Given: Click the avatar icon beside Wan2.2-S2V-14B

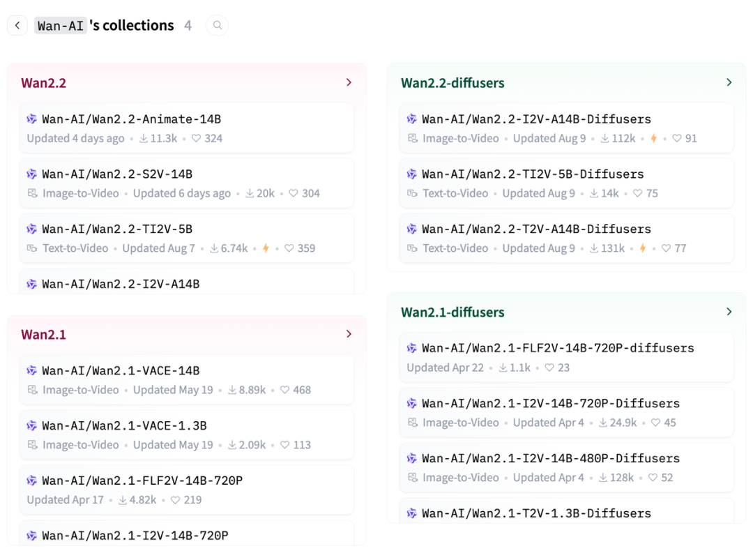Looking at the screenshot, I should 31,174.
